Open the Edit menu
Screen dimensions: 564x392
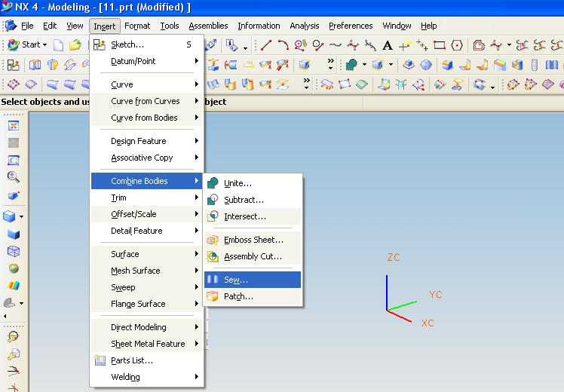coord(50,26)
